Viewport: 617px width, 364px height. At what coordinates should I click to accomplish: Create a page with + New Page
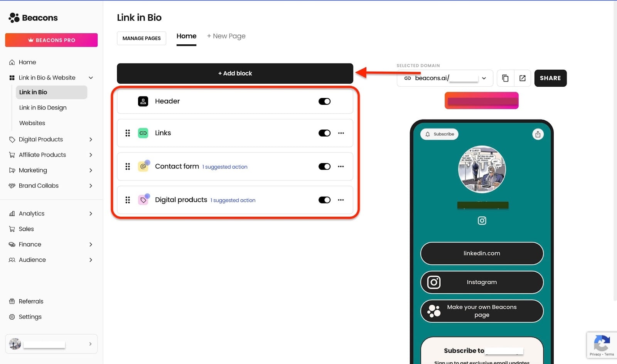pyautogui.click(x=226, y=36)
